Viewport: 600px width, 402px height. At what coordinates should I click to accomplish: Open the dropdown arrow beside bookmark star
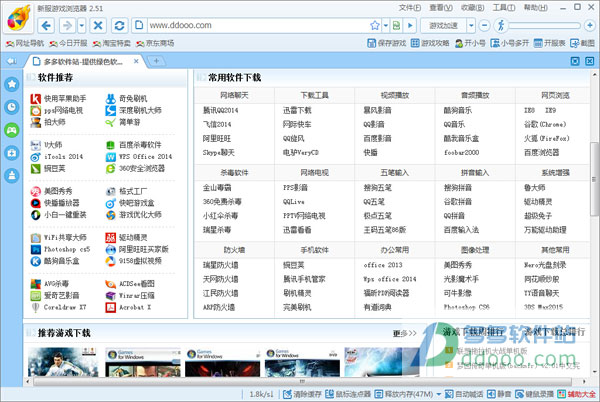386,26
